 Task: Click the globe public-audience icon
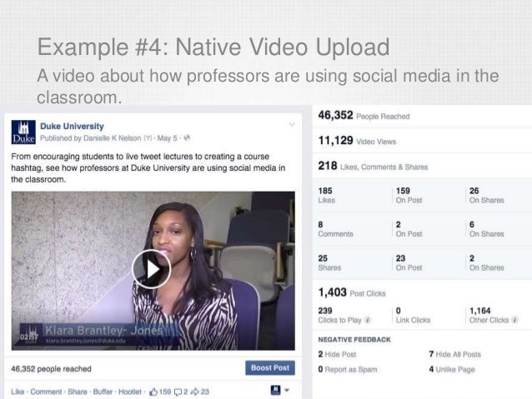click(x=187, y=137)
